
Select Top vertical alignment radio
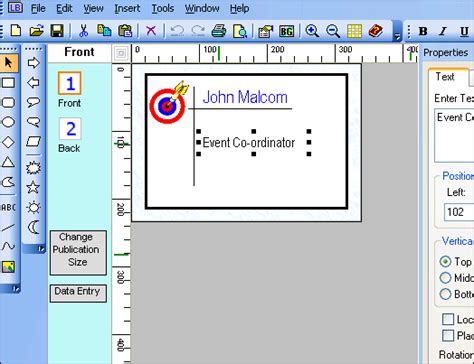445,261
